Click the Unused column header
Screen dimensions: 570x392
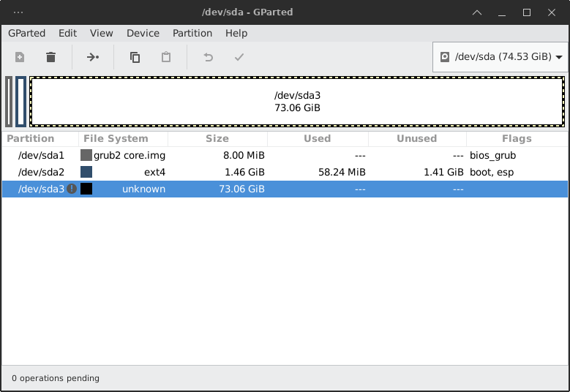click(x=417, y=138)
